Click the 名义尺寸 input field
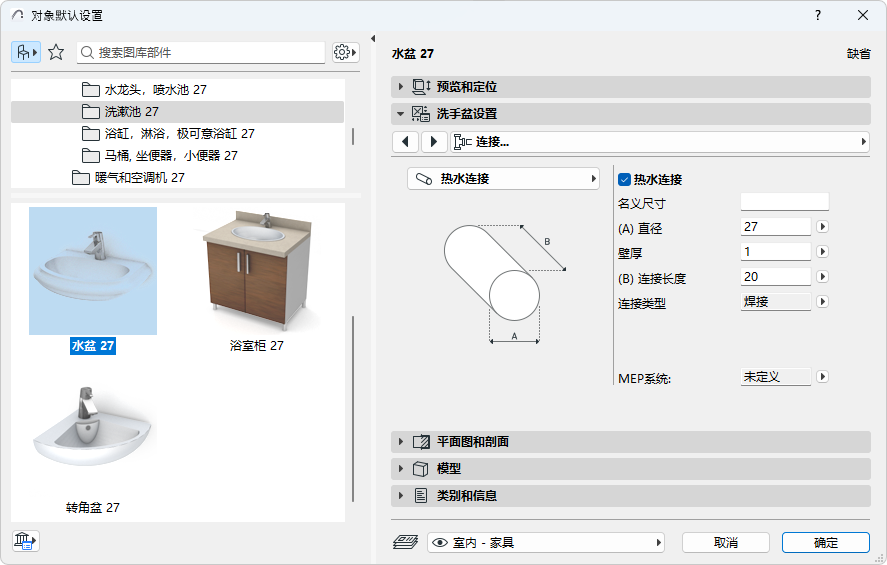This screenshot has height=565, width=887. (x=785, y=202)
